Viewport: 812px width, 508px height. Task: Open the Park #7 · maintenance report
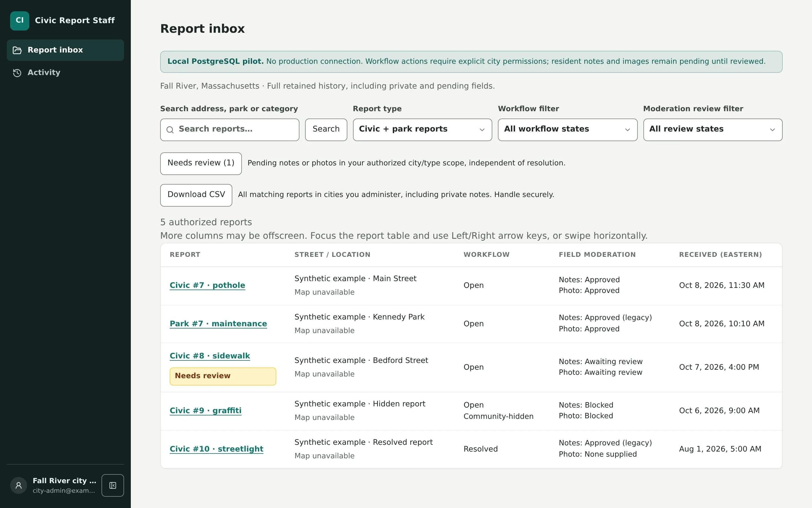click(x=218, y=323)
